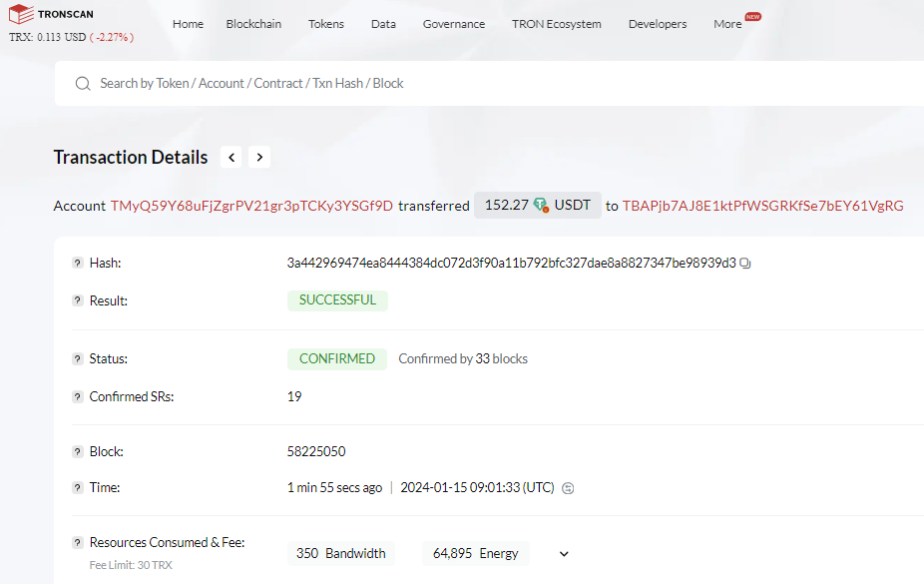Open the Home menu
Viewport: 924px width, 584px height.
click(x=188, y=24)
